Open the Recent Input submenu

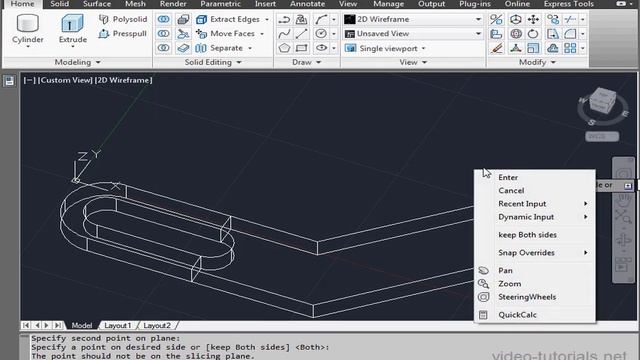(535, 203)
